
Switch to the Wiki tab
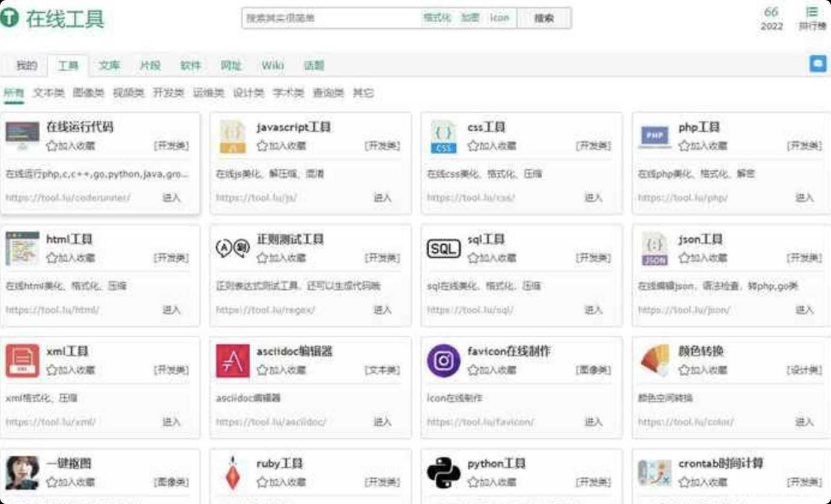point(273,65)
